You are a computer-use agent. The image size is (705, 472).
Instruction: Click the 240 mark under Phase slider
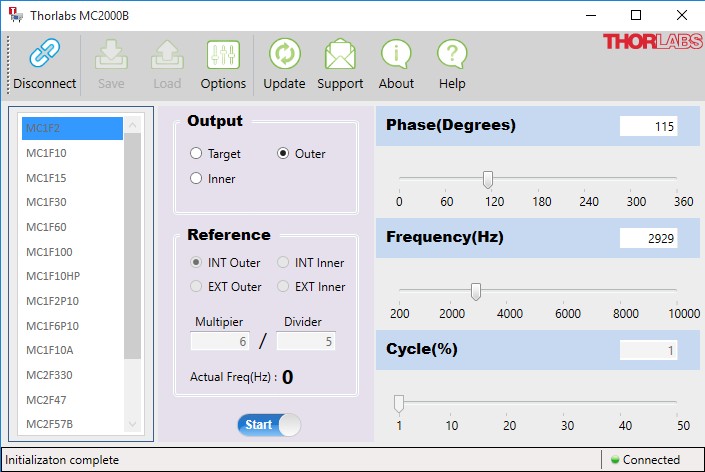589,201
